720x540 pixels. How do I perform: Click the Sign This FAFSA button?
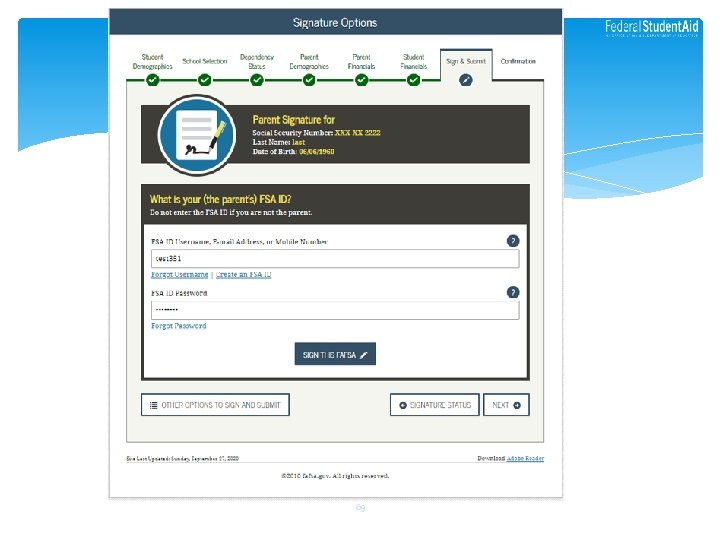pos(335,354)
